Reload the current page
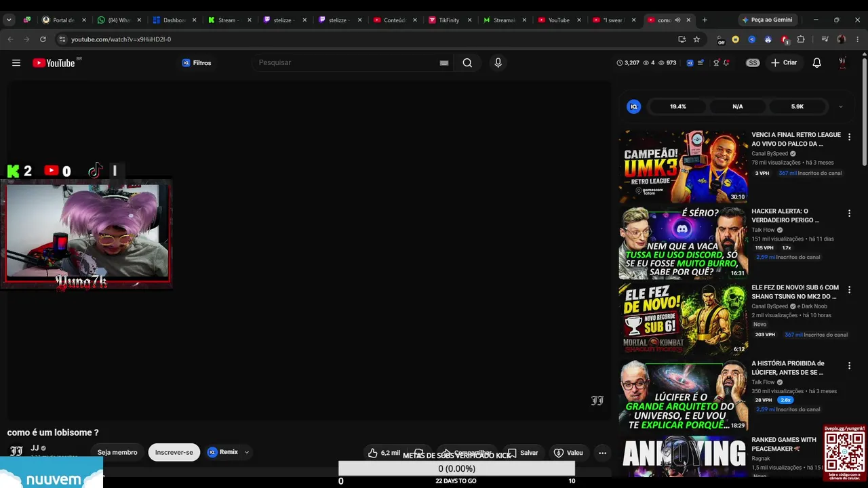The height and width of the screenshot is (488, 868). pos(43,39)
